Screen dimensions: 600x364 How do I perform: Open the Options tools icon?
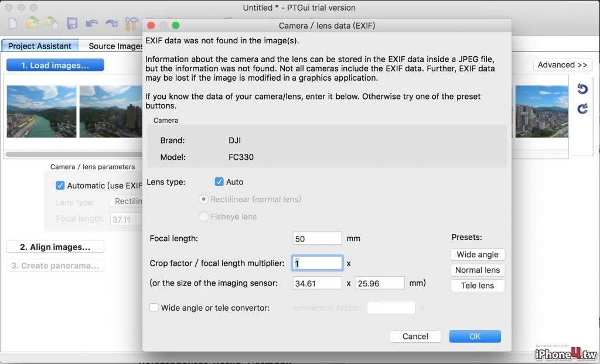coord(131,24)
